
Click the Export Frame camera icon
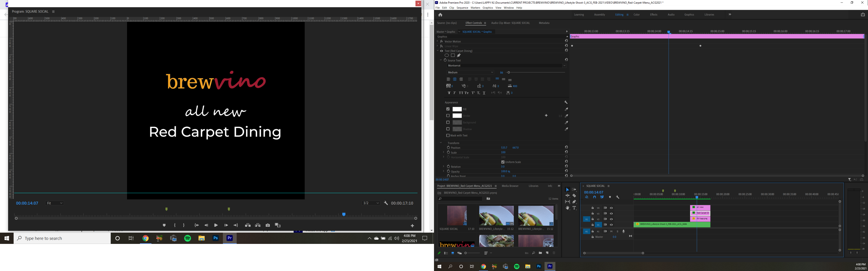[268, 225]
